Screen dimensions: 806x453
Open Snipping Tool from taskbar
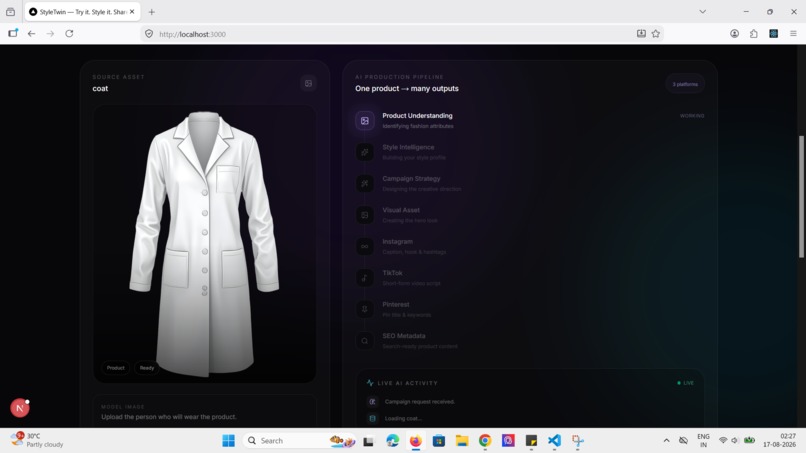(578, 441)
